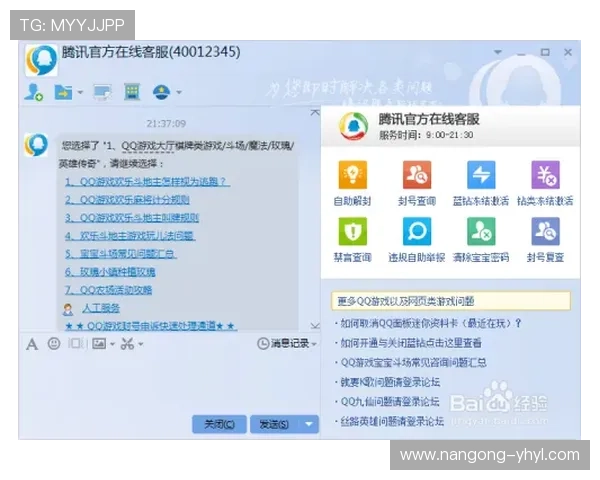The image size is (600, 480).
Task: Open the green app grid icon
Action: (x=132, y=92)
